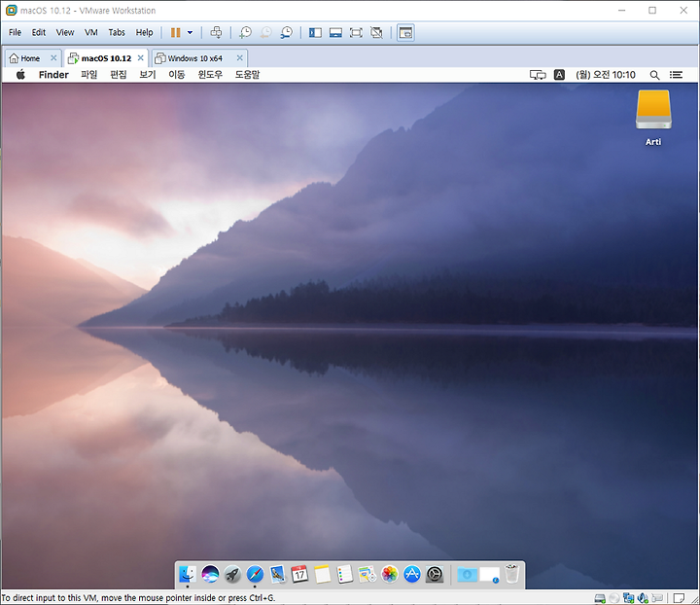Open the 보기 menu

pyautogui.click(x=148, y=75)
